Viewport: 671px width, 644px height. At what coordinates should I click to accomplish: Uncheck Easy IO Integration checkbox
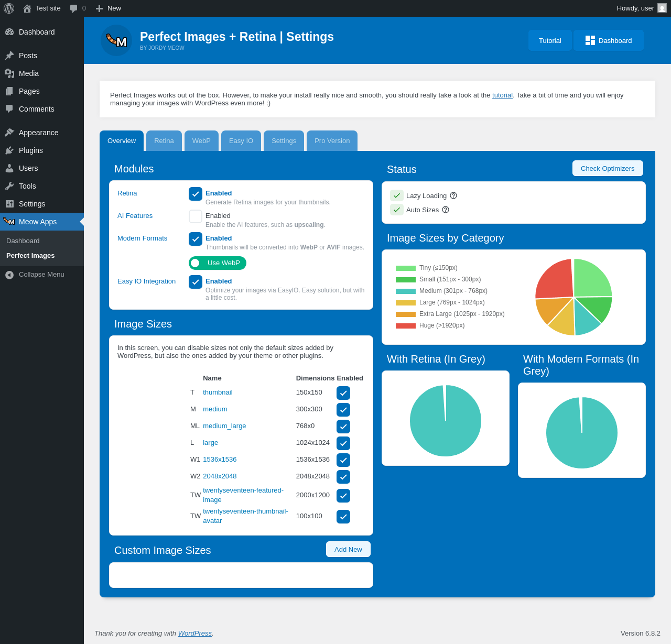[196, 282]
